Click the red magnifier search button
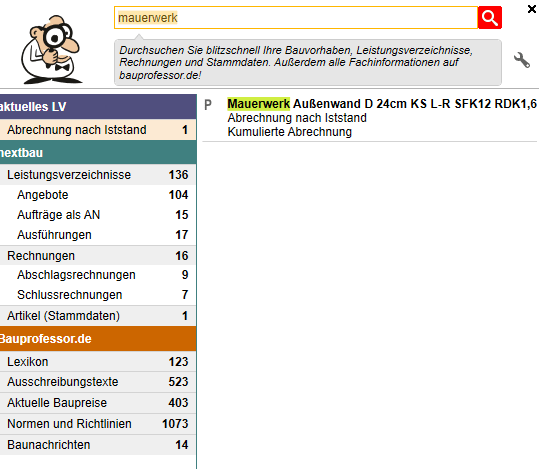The image size is (539, 469). [x=490, y=18]
